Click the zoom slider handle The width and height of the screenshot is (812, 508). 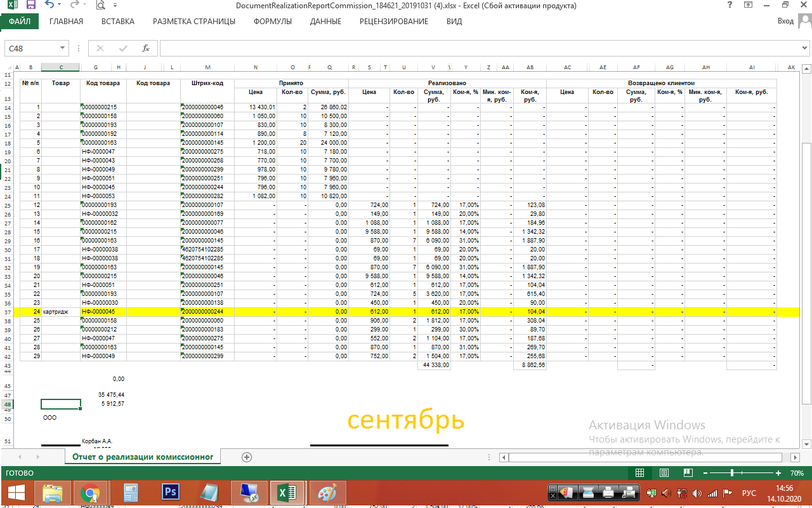[x=732, y=473]
